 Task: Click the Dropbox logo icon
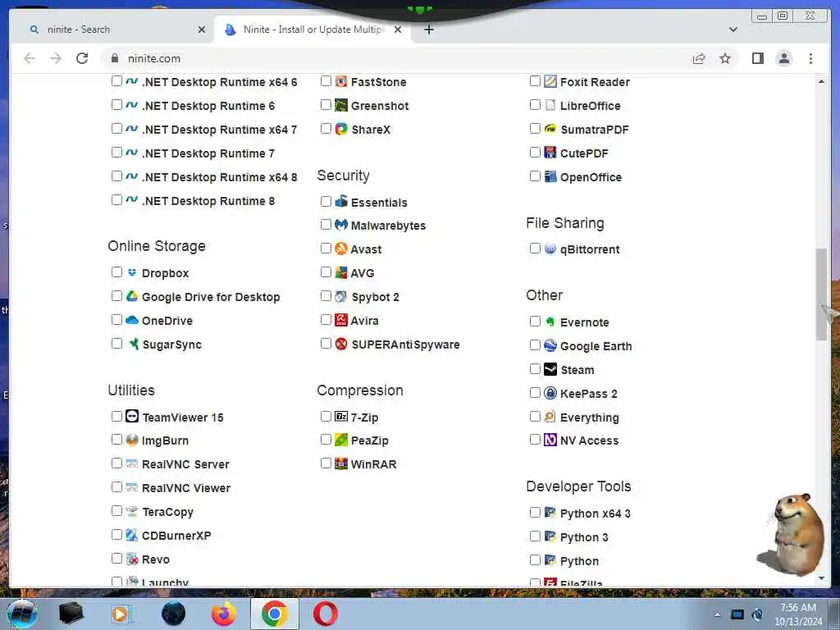(132, 272)
